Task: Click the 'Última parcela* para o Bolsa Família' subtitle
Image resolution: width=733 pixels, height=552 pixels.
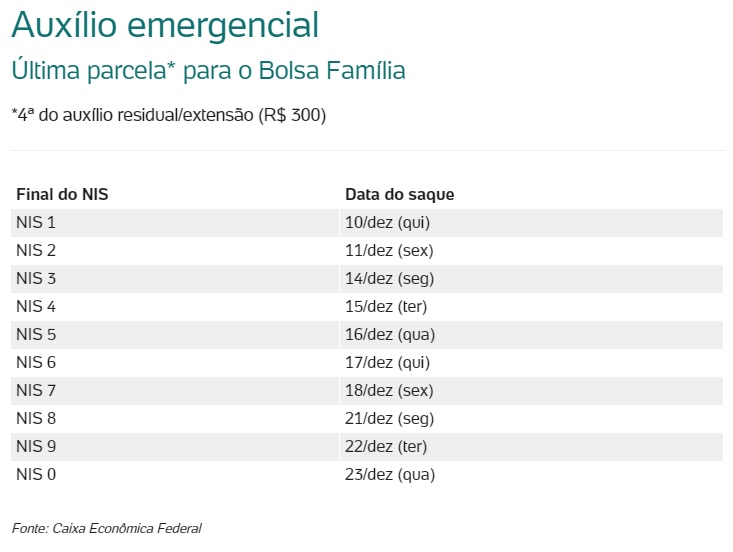Action: [x=208, y=72]
